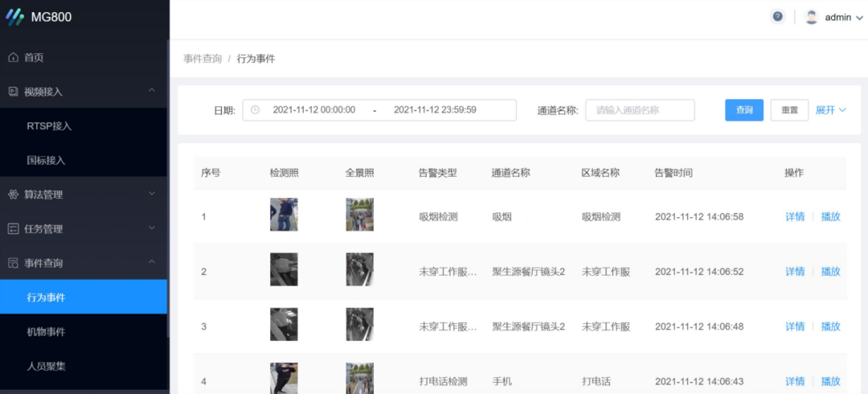This screenshot has width=868, height=394.
Task: Click the 重置 reset button
Action: [789, 110]
